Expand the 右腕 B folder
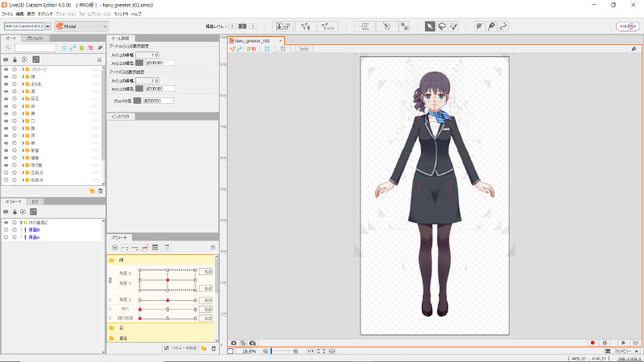 pyautogui.click(x=23, y=180)
